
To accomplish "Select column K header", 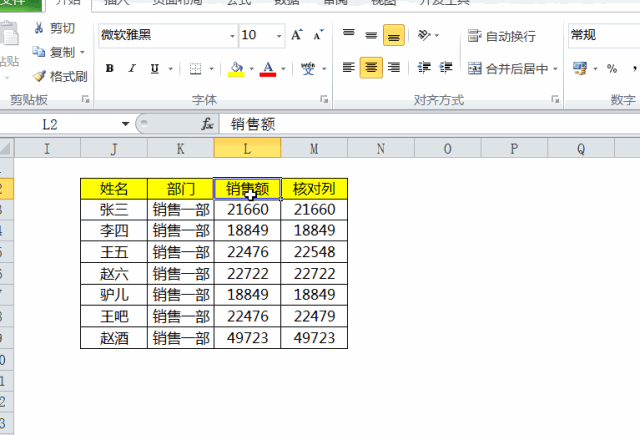I will click(x=180, y=148).
